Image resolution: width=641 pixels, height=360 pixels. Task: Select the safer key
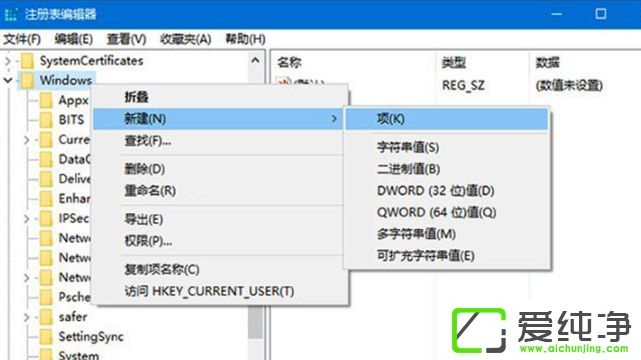pyautogui.click(x=73, y=317)
